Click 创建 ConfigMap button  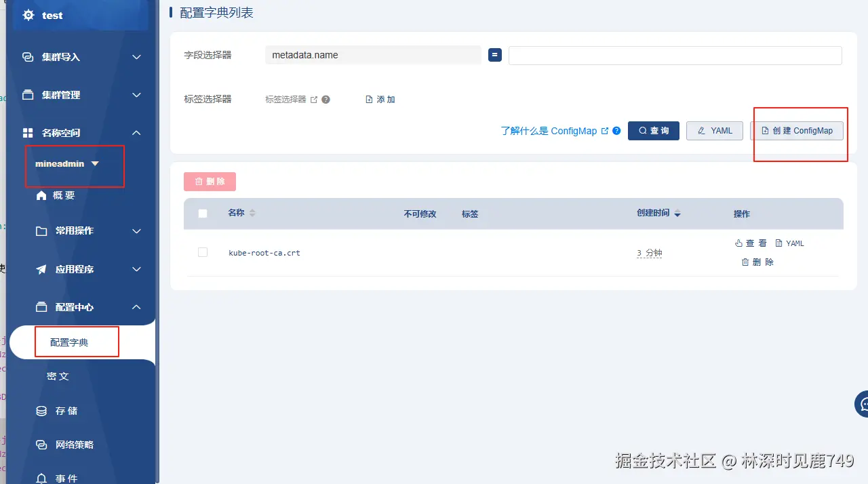(797, 131)
